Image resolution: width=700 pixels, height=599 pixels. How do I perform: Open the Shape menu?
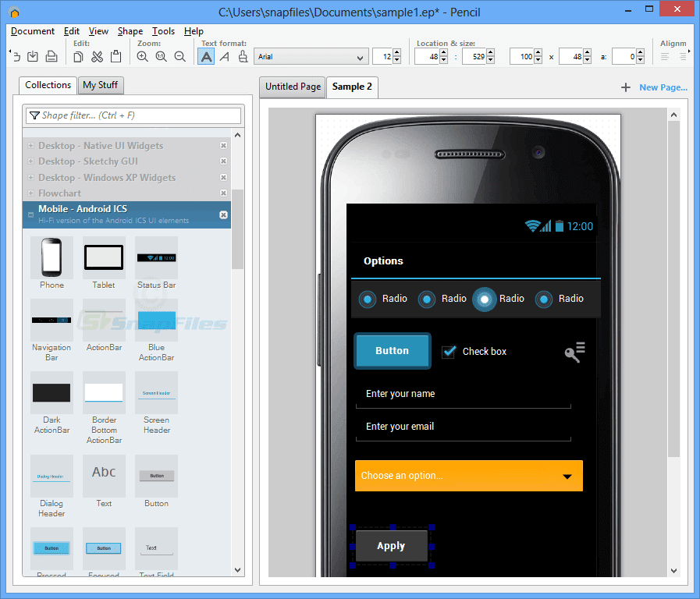tap(130, 31)
